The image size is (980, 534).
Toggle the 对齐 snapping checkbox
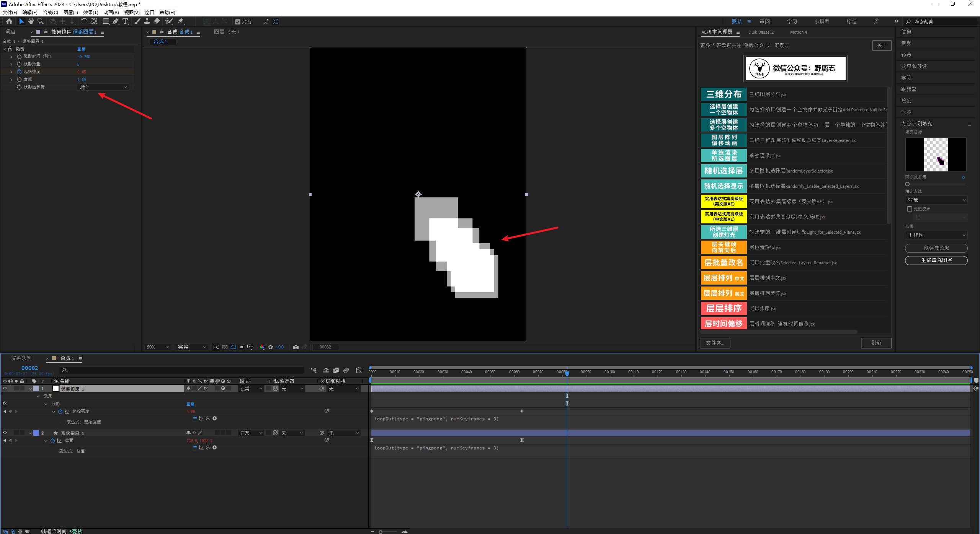point(238,22)
